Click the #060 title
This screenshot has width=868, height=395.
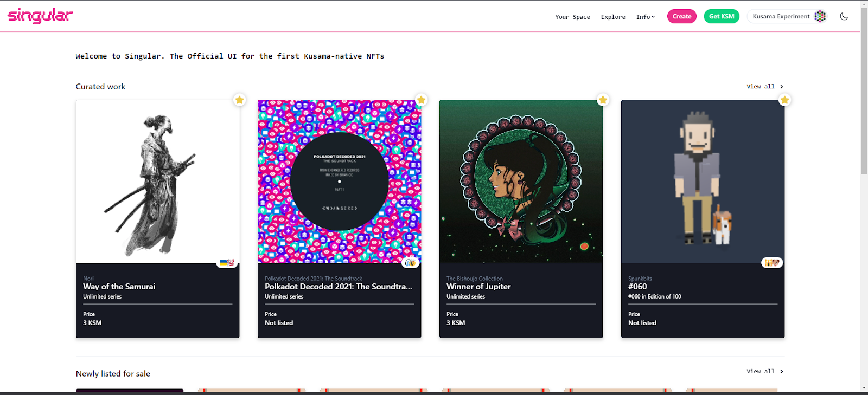coord(637,287)
